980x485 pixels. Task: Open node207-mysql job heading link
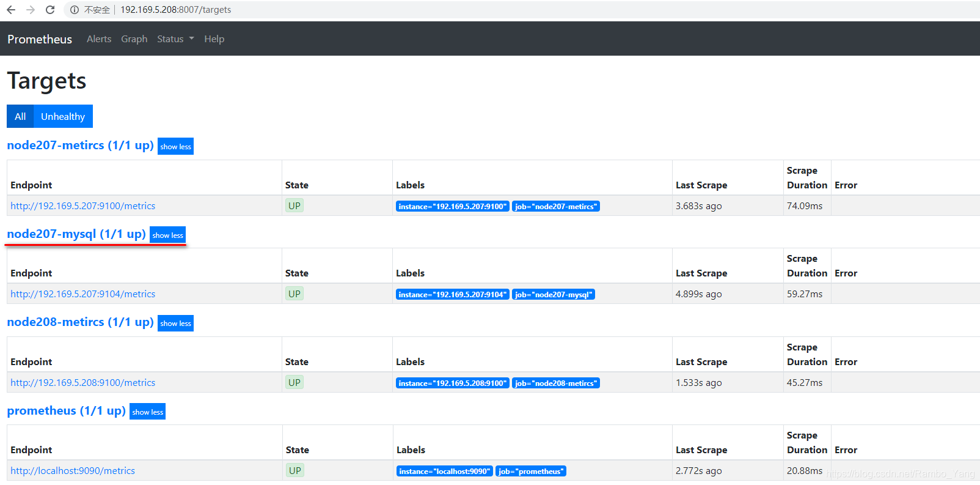(76, 234)
